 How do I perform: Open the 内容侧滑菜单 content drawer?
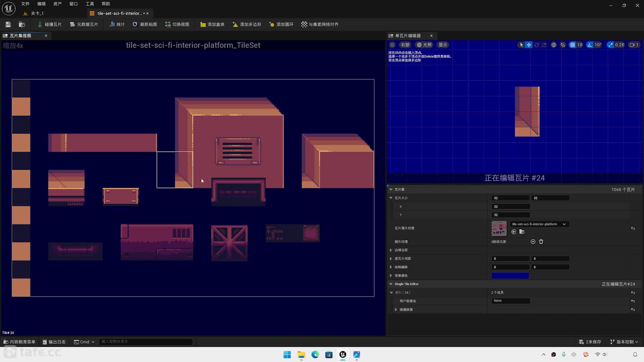pos(19,342)
